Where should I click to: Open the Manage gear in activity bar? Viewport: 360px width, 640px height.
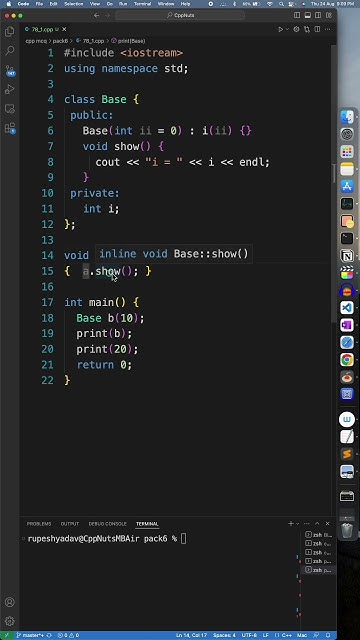tap(10, 621)
